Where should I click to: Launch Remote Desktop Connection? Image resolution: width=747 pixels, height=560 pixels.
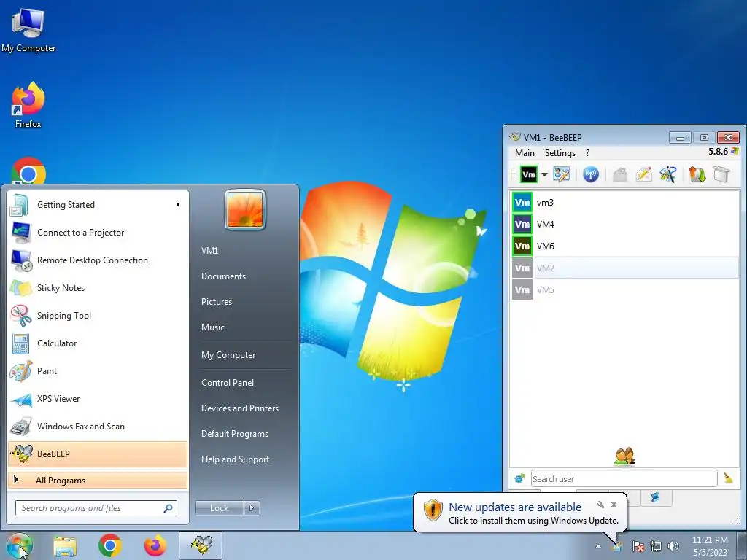[x=98, y=260]
